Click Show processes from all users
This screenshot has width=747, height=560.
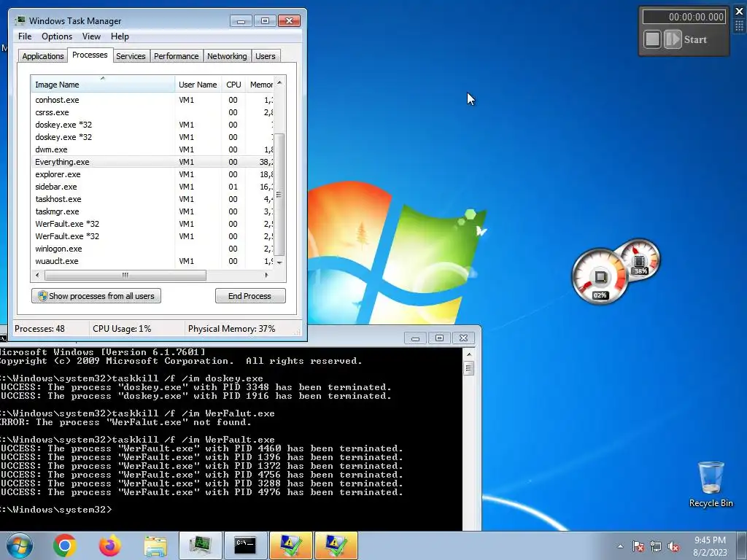(96, 296)
